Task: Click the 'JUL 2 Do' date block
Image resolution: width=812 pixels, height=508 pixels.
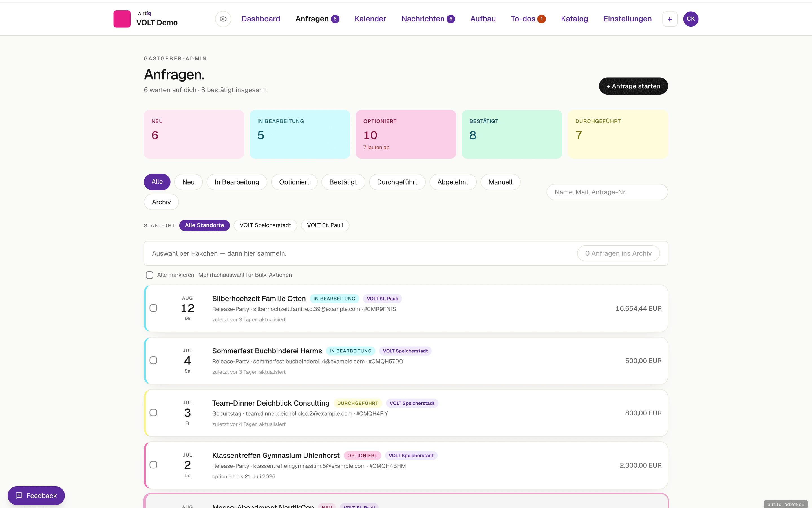Action: 187,465
